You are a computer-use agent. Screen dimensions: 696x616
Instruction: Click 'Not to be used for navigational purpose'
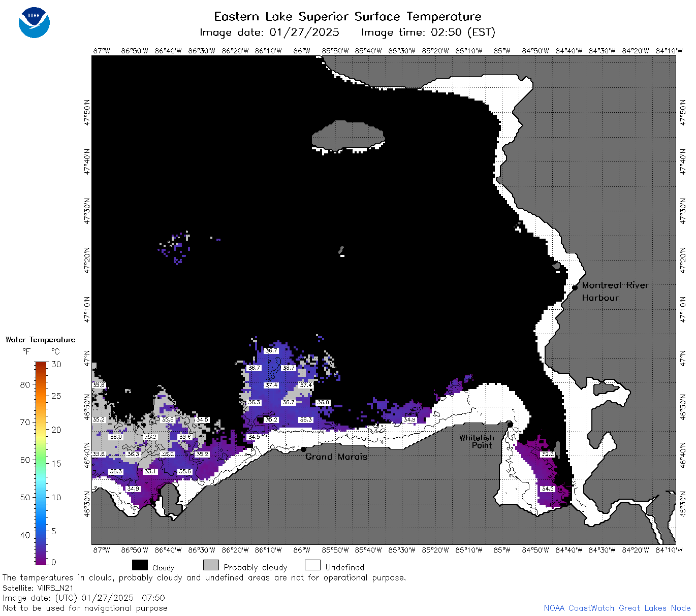point(85,608)
